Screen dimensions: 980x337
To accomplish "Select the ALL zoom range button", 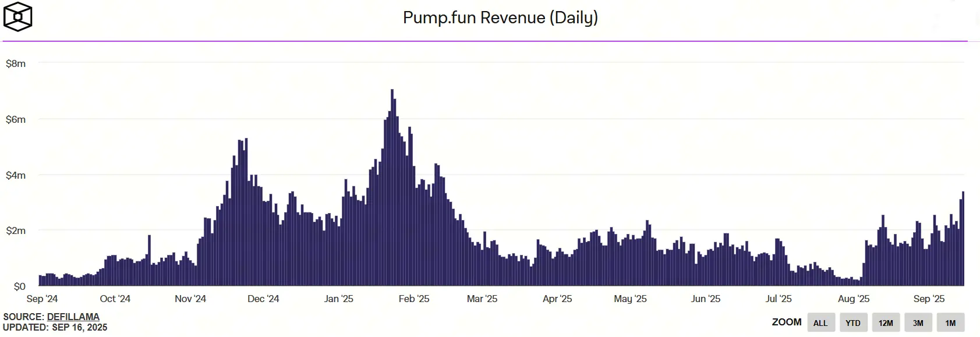I will [820, 323].
